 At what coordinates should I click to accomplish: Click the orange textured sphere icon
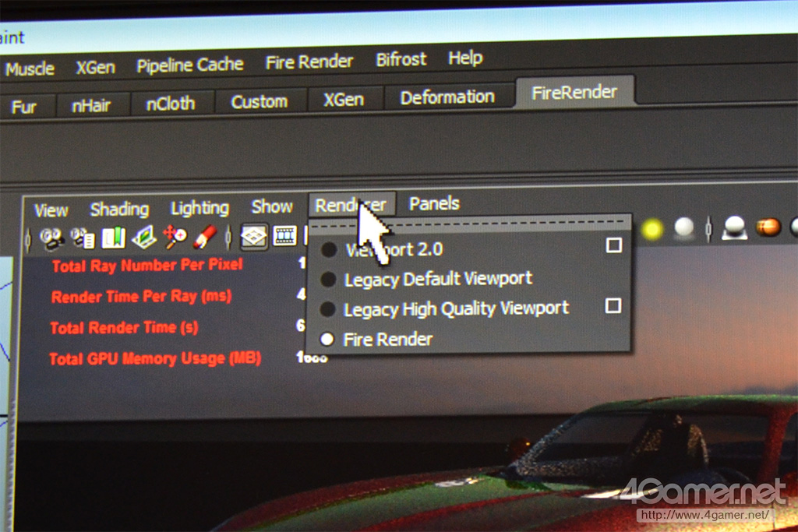(768, 227)
